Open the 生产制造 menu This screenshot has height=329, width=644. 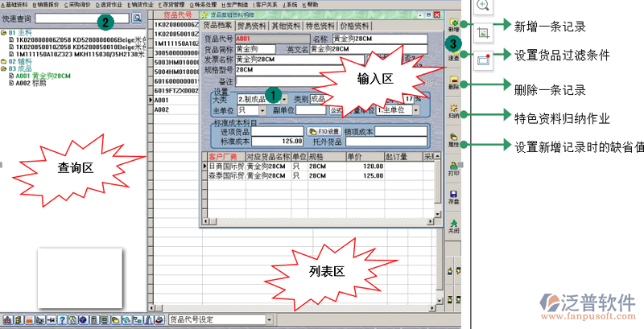coord(235,5)
